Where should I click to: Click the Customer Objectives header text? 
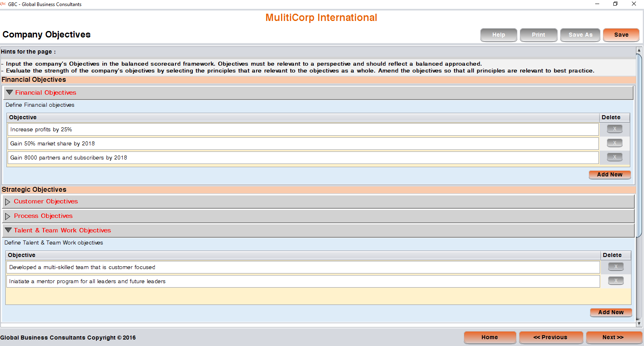46,201
